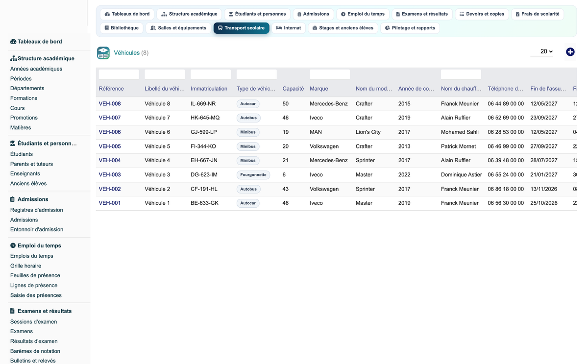
Task: Open vehicle VEH-005 record link
Action: point(110,146)
